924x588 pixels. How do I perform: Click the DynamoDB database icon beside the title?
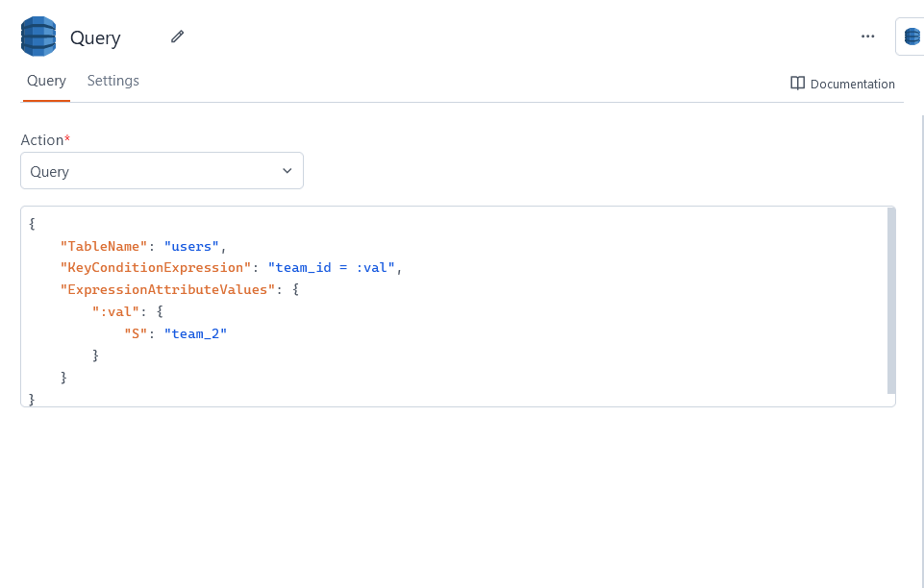(37, 36)
